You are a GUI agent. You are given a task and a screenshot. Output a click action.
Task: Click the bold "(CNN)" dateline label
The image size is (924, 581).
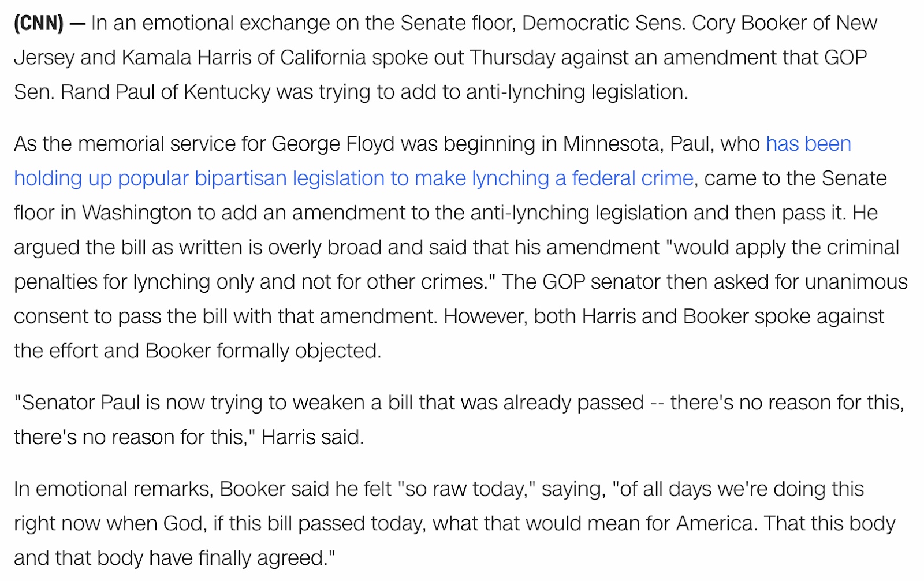coord(38,23)
